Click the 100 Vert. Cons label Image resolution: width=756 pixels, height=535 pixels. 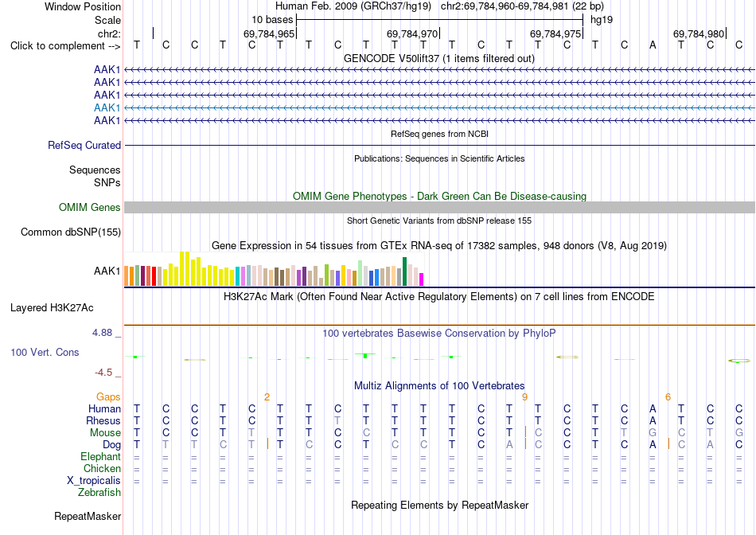(45, 352)
